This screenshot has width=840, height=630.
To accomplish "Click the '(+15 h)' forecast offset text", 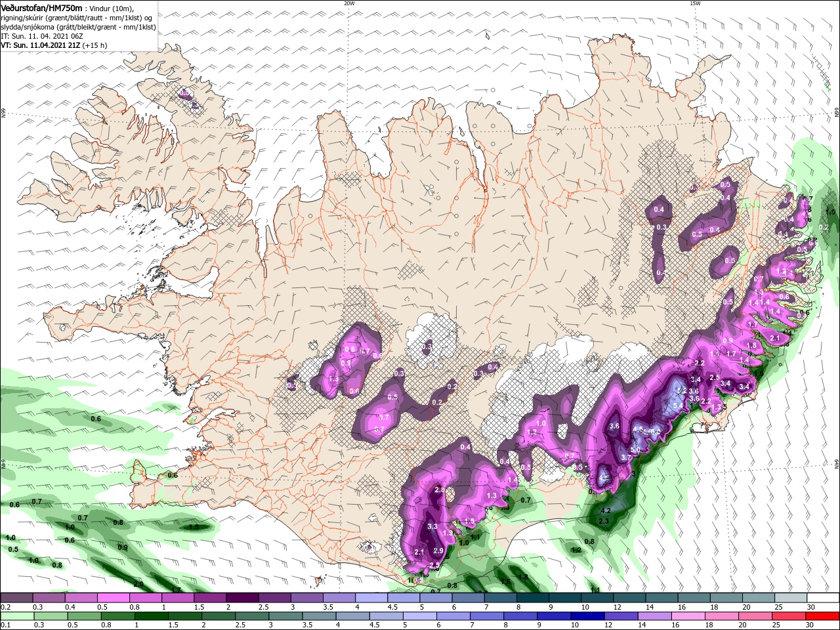I will tap(95, 45).
